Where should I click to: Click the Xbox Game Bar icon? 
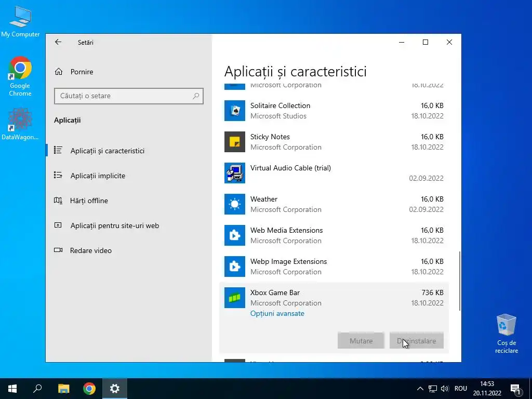[235, 298]
